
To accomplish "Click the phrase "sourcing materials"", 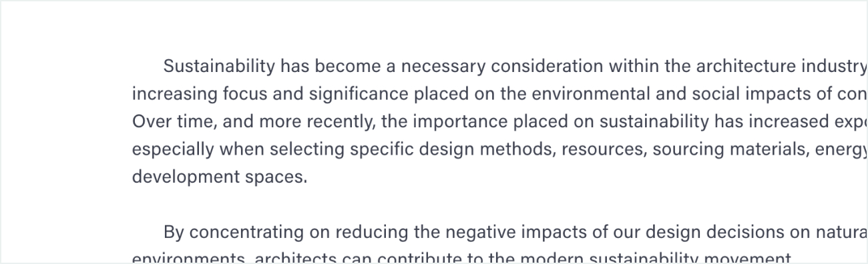I will pos(727,150).
